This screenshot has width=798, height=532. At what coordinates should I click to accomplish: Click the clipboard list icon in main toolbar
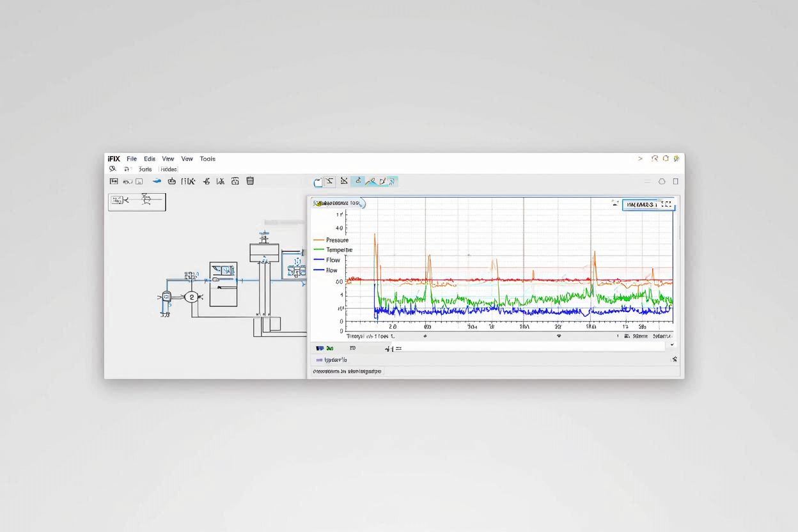click(x=250, y=181)
